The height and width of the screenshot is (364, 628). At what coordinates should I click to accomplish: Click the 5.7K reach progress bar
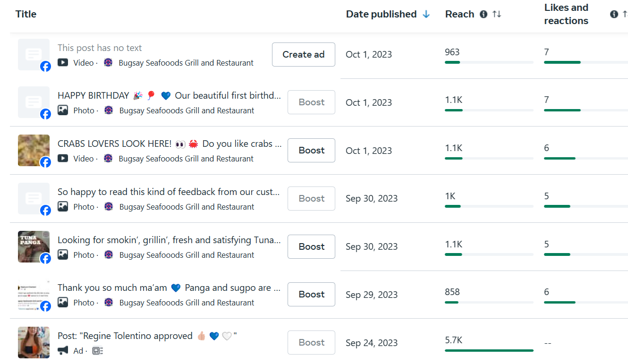pyautogui.click(x=489, y=350)
